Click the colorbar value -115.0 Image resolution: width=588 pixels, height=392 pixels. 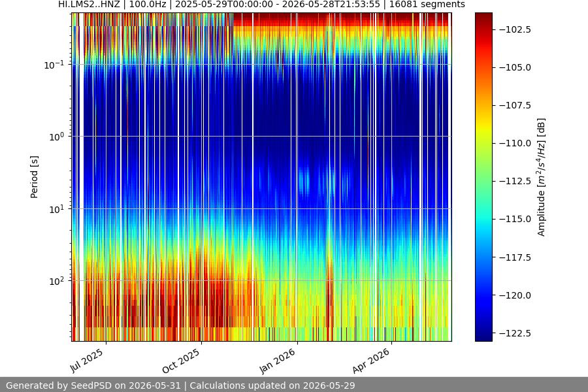(x=515, y=219)
